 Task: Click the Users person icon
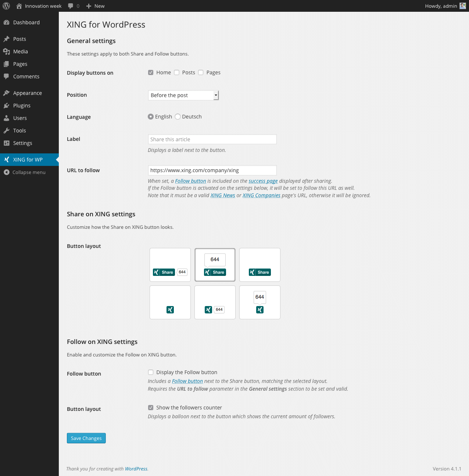[x=6, y=118]
